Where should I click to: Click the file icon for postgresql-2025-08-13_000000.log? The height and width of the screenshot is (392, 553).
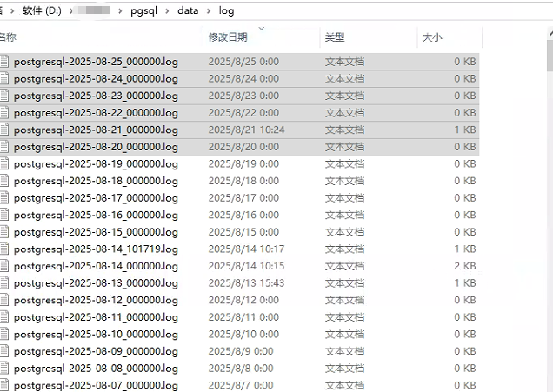point(3,283)
